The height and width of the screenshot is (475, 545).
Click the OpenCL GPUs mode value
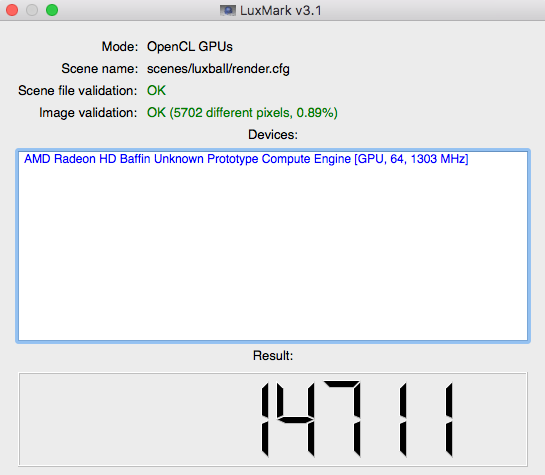click(x=190, y=47)
